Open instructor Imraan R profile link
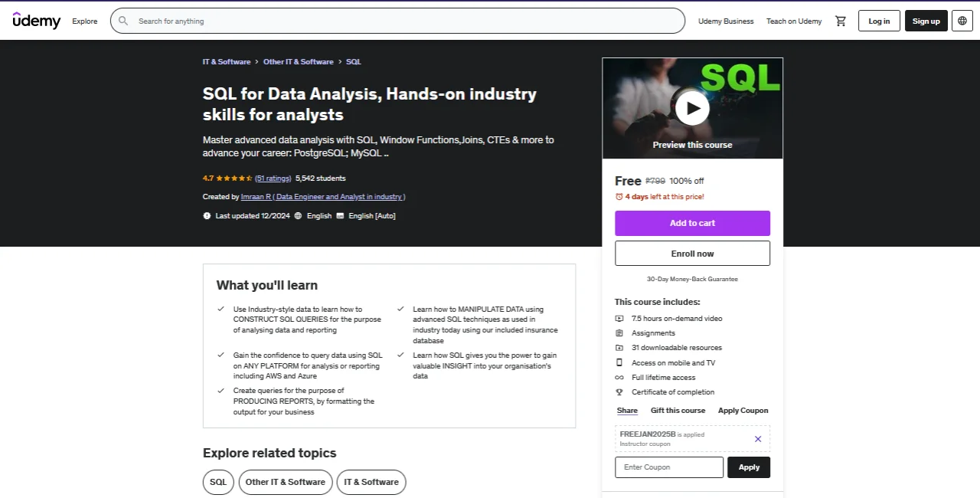 pos(323,197)
